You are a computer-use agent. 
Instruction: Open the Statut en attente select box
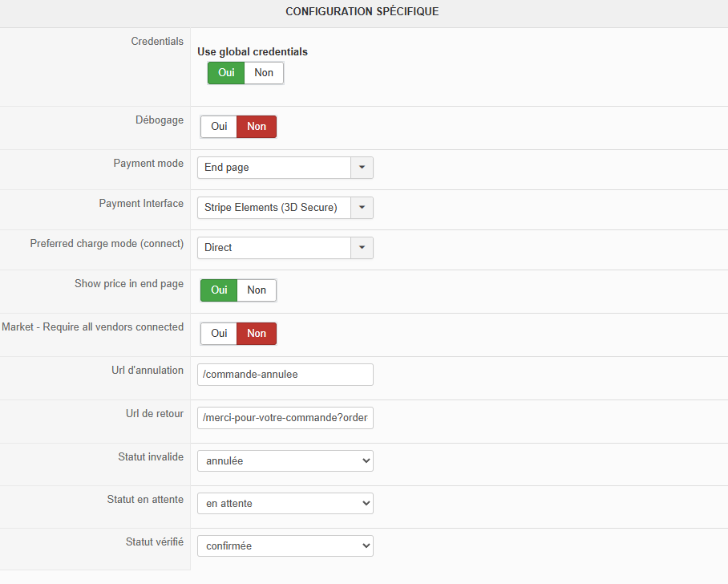(x=285, y=504)
